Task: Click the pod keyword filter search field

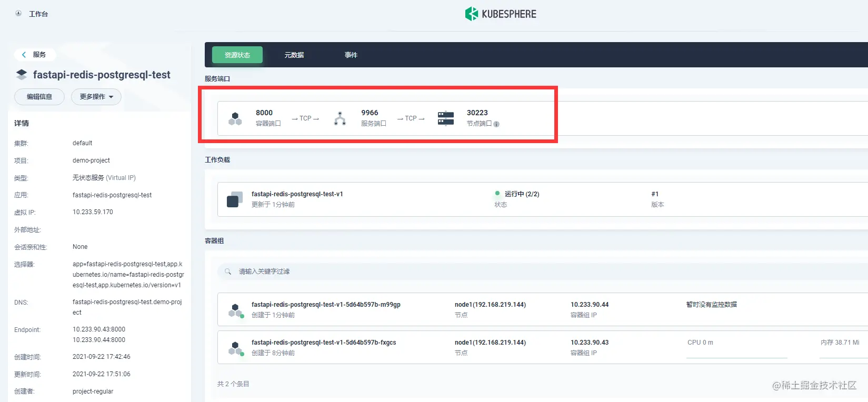Action: pos(543,272)
